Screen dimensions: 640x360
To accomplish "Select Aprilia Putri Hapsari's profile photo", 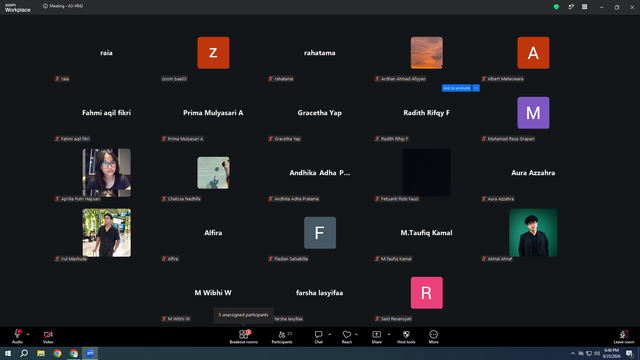I will [x=107, y=173].
